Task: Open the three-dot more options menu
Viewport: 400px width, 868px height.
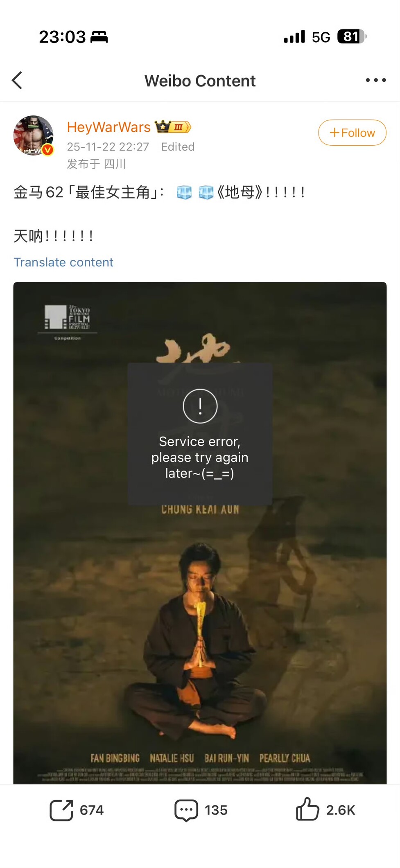Action: coord(376,80)
